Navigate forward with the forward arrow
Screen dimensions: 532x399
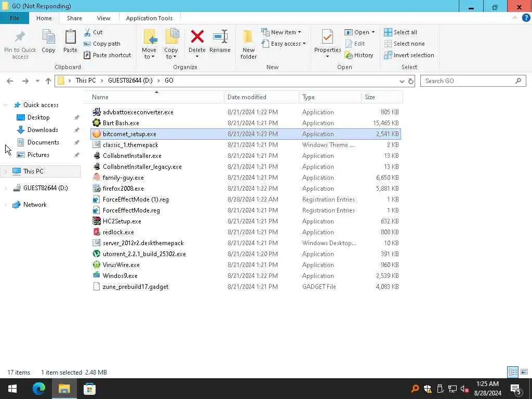pyautogui.click(x=25, y=81)
